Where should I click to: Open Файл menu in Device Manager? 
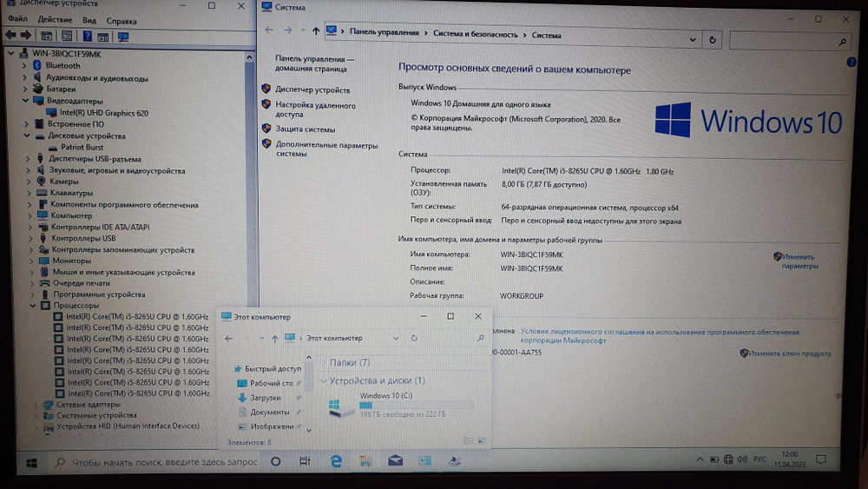(17, 19)
